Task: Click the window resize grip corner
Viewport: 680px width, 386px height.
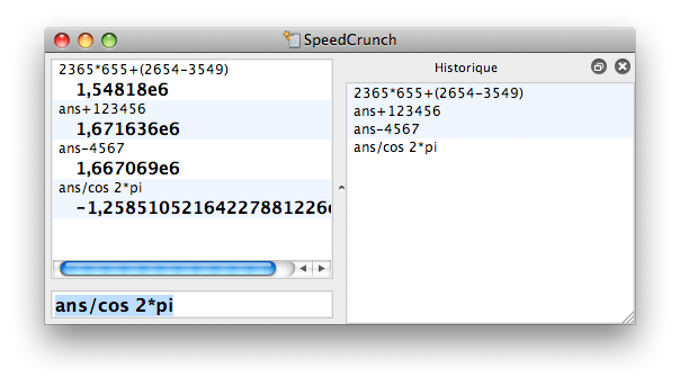Action: 628,317
